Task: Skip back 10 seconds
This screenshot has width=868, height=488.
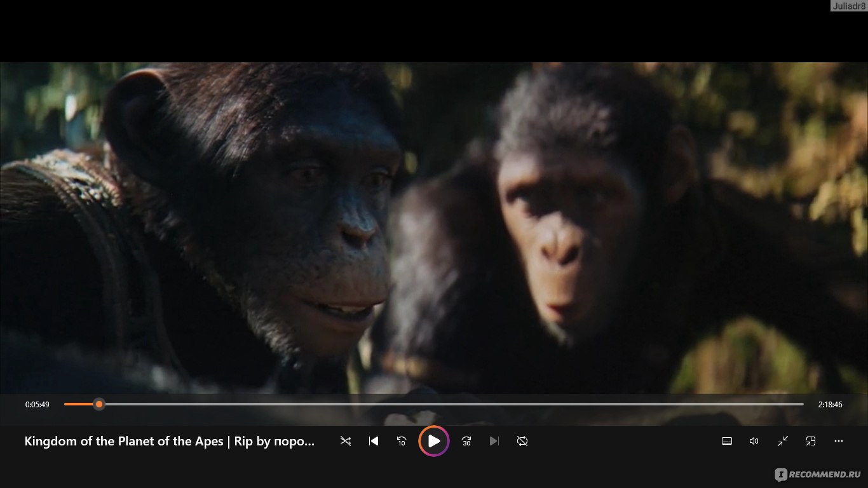Action: click(402, 441)
